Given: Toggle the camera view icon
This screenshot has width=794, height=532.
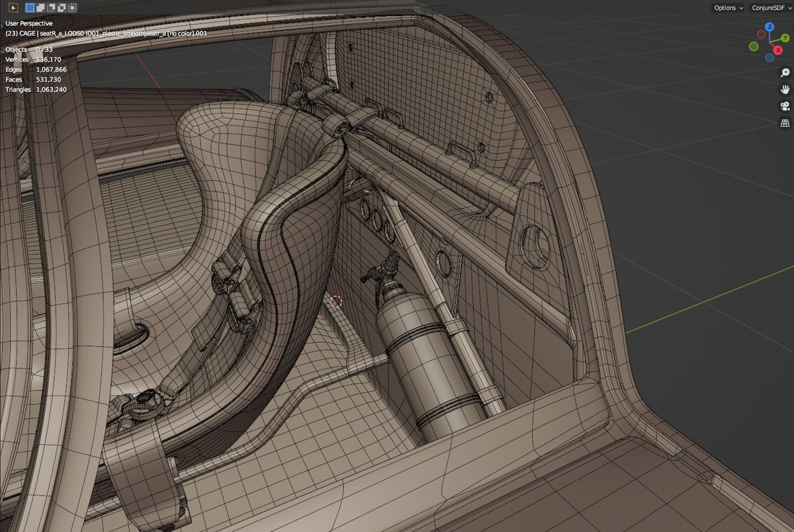Looking at the screenshot, I should [785, 106].
